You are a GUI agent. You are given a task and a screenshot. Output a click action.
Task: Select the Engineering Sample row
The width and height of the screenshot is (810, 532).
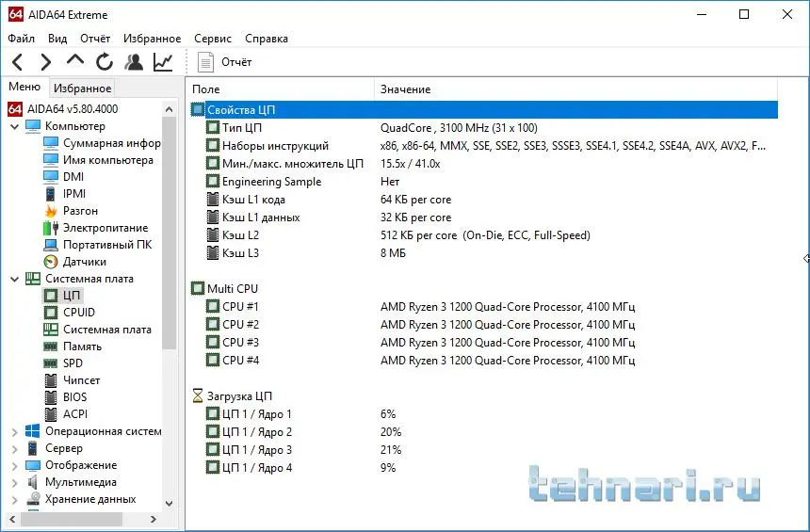click(484, 182)
